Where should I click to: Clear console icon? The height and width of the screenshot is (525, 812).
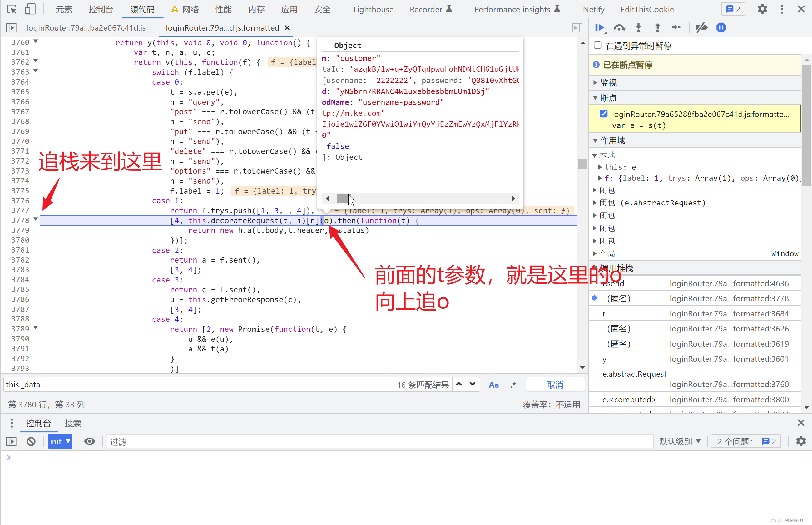click(31, 441)
